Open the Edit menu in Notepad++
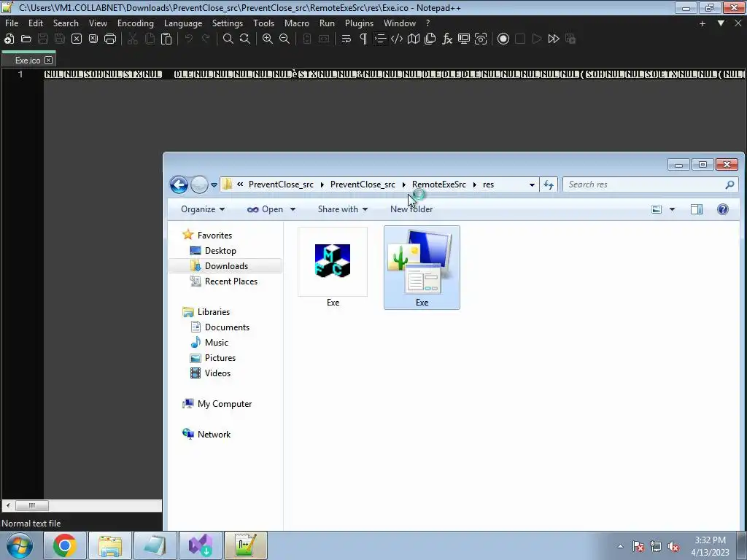The height and width of the screenshot is (560, 747). click(35, 23)
